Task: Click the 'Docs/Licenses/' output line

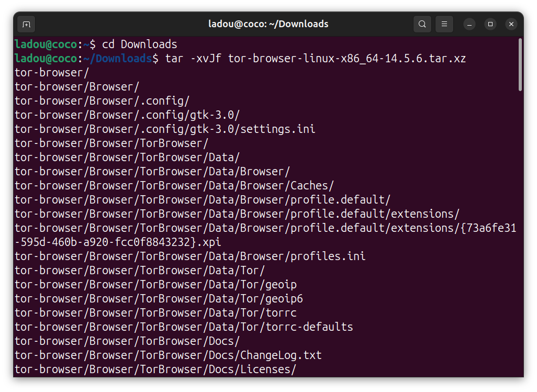Action: (x=155, y=369)
